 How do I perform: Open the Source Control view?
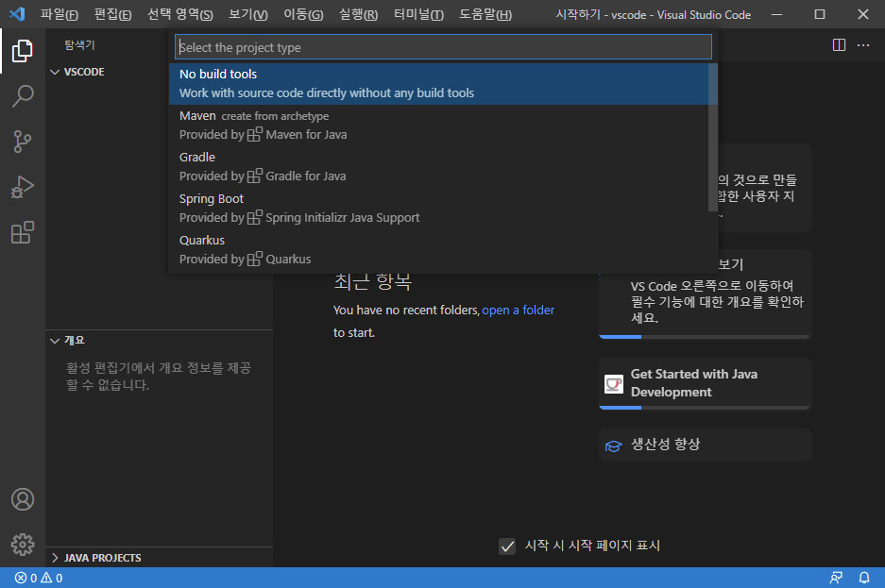23,142
